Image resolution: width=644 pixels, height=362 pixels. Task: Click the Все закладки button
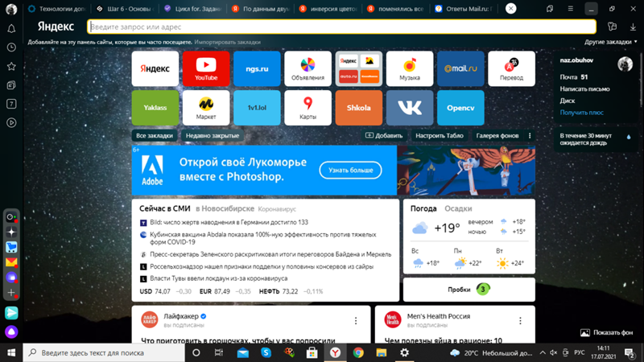pyautogui.click(x=155, y=135)
